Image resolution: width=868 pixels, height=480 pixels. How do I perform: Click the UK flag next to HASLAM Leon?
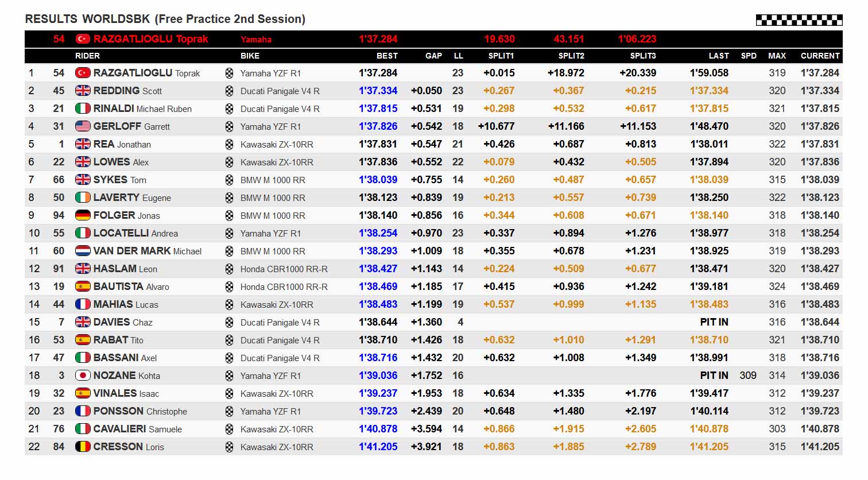pos(83,269)
